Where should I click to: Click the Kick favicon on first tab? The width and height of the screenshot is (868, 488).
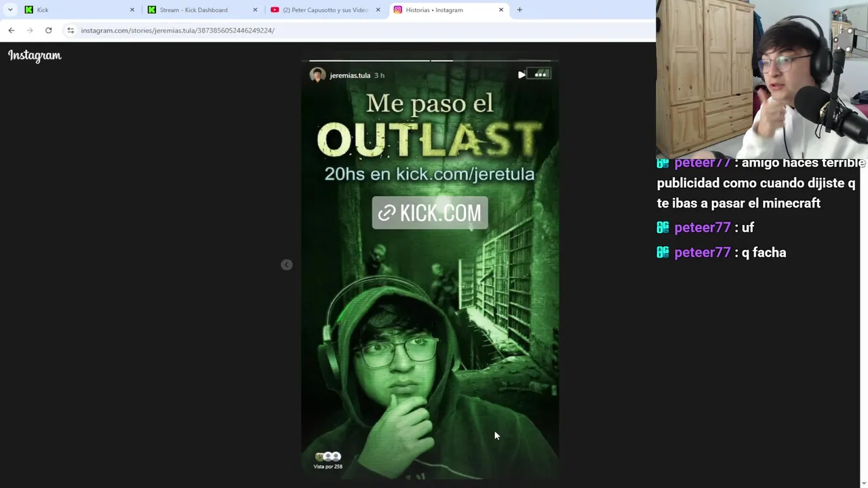click(29, 9)
